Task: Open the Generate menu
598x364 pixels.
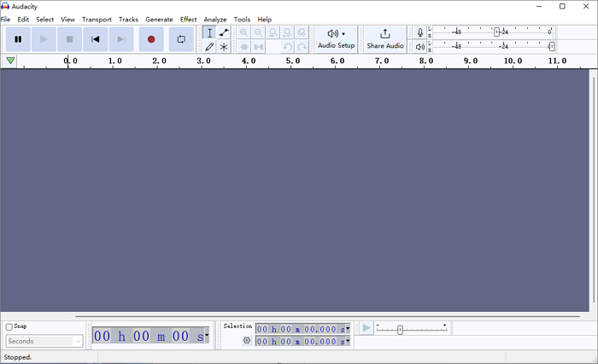Action: [159, 19]
